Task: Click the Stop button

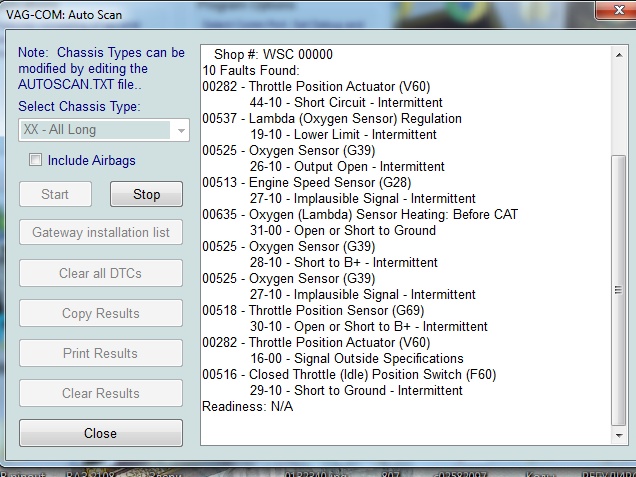Action: point(146,194)
